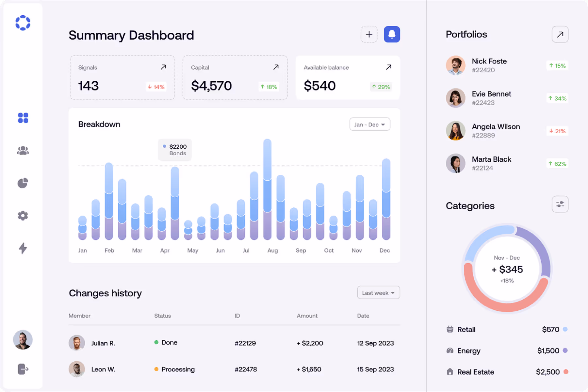Open the Signals card arrow

pyautogui.click(x=163, y=67)
